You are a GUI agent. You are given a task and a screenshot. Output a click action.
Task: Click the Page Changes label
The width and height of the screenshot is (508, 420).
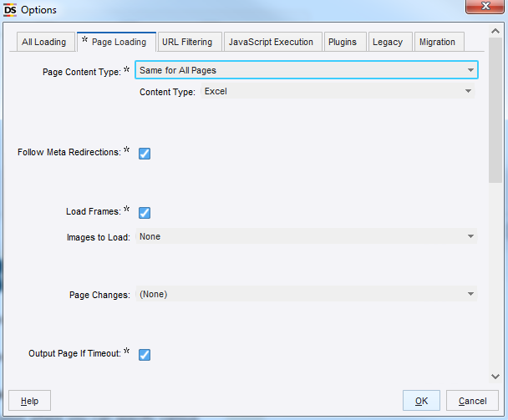pos(99,295)
